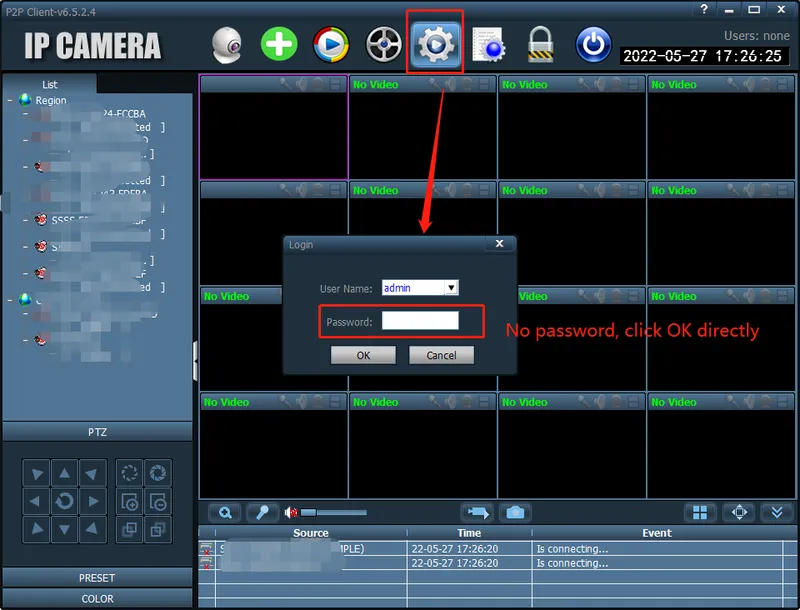
Task: Click OK in the Login dialog
Action: (363, 355)
